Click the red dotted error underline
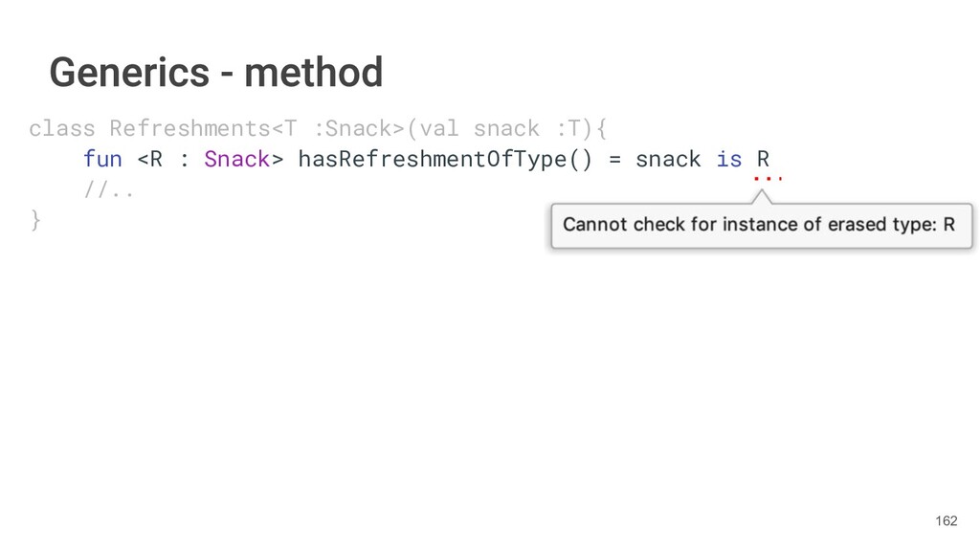980x551 pixels. coord(768,178)
